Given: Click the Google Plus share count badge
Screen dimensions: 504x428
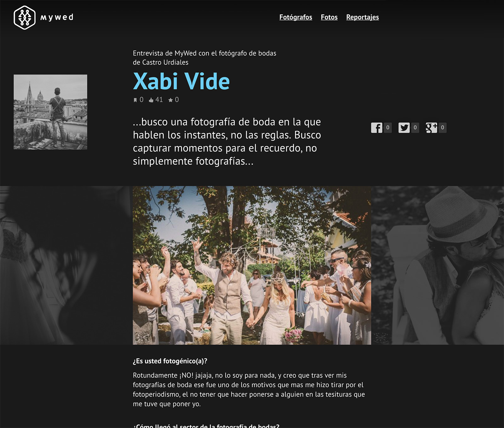Looking at the screenshot, I should click(443, 127).
